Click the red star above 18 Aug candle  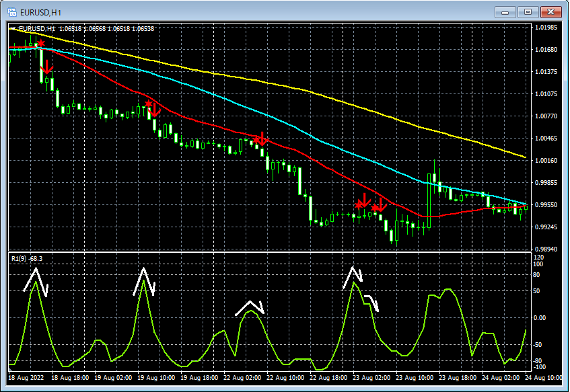[x=40, y=44]
